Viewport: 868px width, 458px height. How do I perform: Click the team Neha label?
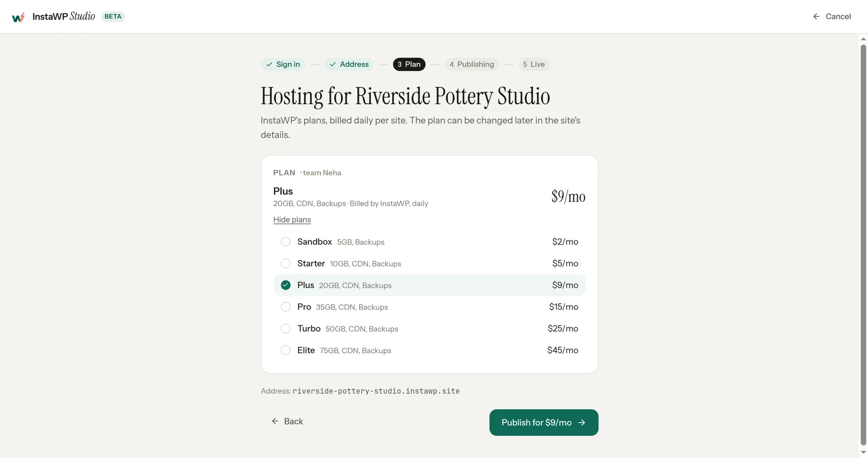pyautogui.click(x=322, y=173)
